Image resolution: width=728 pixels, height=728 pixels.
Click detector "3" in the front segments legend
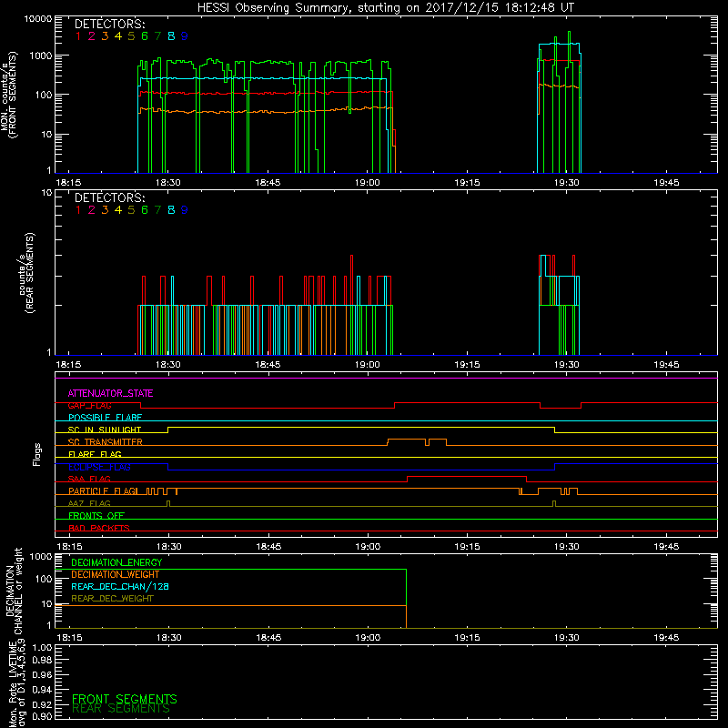tap(105, 36)
